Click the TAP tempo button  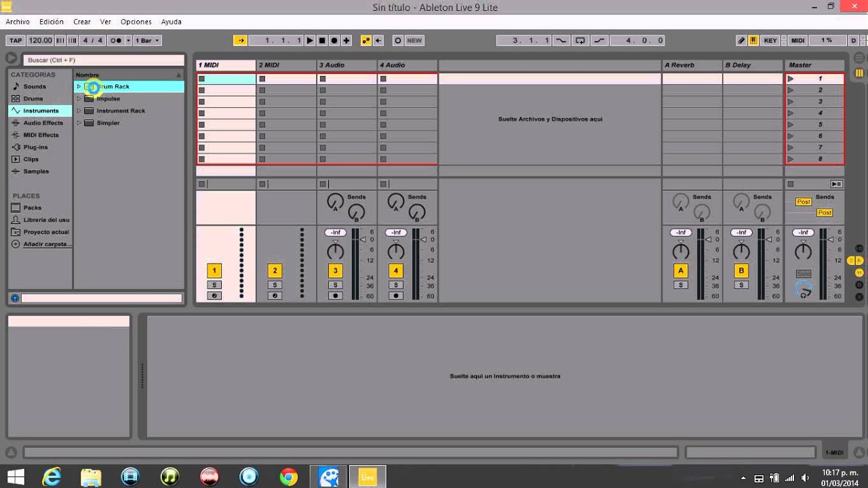(16, 41)
